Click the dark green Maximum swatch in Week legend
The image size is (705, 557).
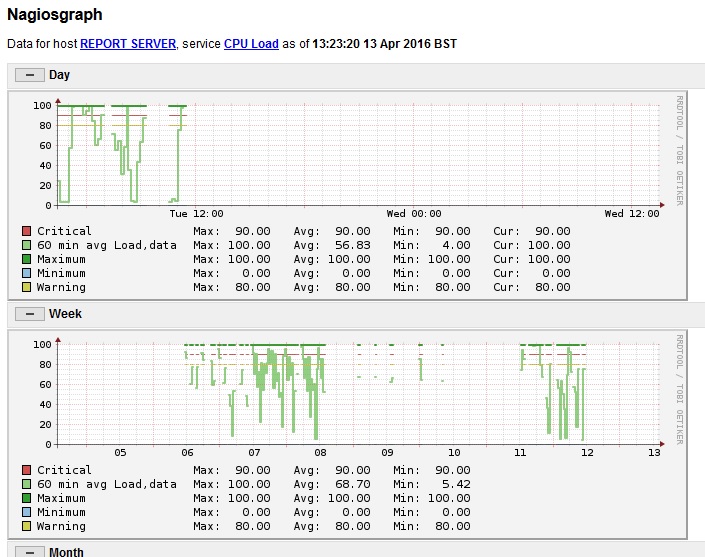26,498
